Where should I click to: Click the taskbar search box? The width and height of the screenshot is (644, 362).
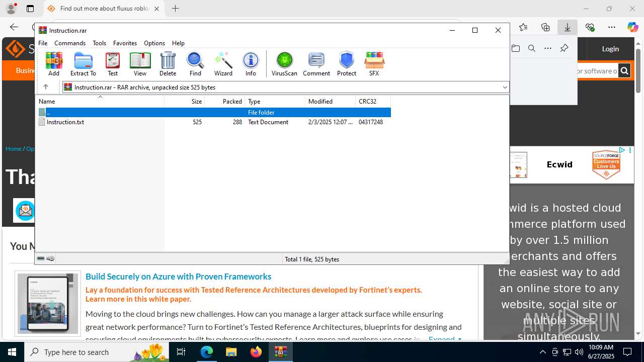click(x=97, y=352)
